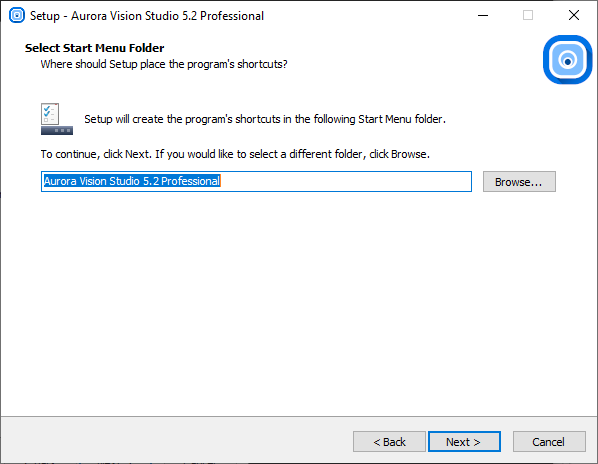Screen dimensions: 598x464
Task: Continue with the Next > button
Action: click(x=464, y=442)
